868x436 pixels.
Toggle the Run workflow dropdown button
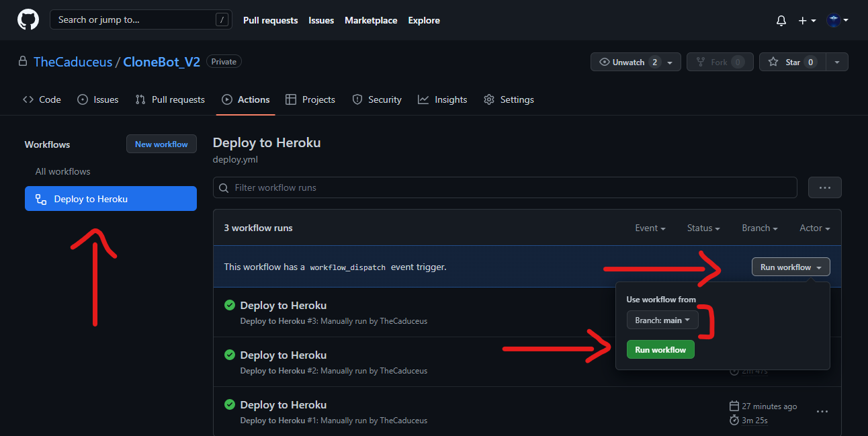791,267
